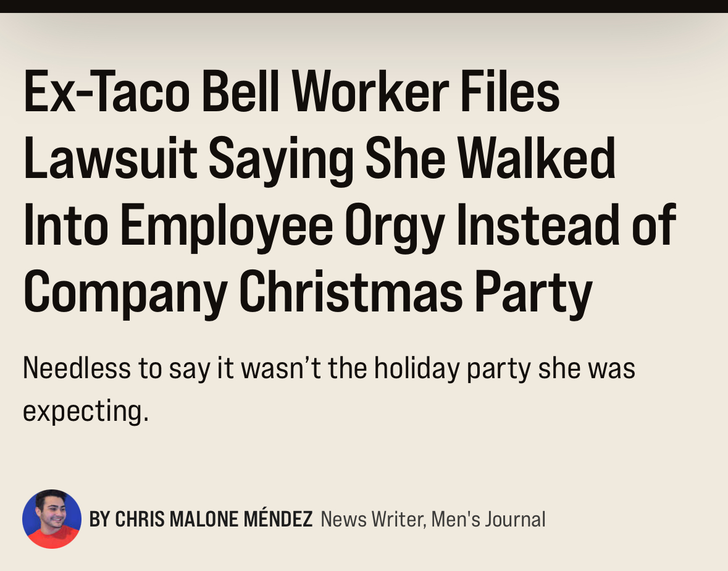Viewport: 728px width, 571px height.
Task: Click the article headline's first line
Action: pos(291,91)
